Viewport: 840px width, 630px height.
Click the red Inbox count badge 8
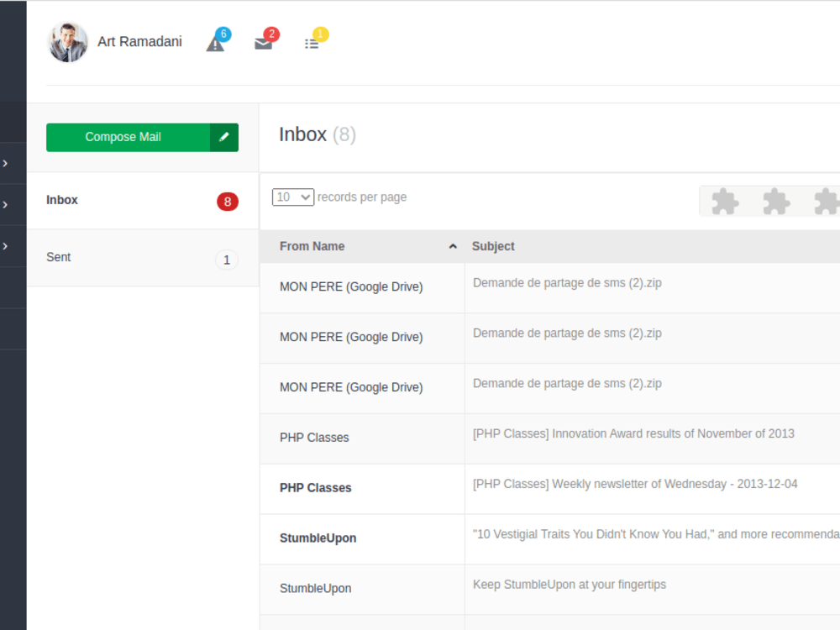point(227,202)
